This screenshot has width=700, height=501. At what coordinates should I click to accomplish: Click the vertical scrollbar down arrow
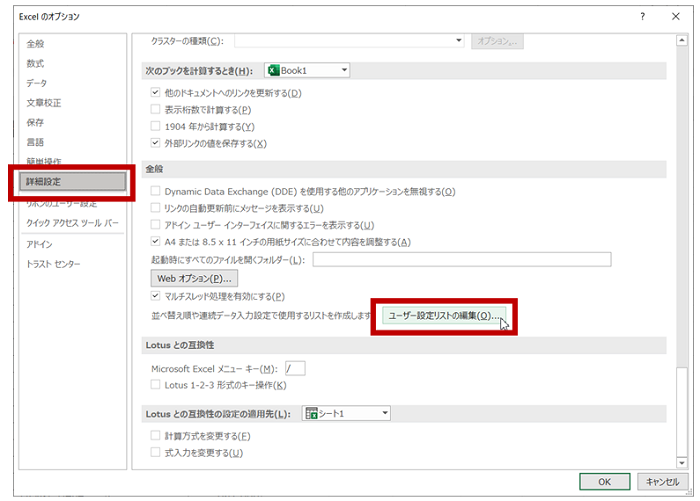(x=676, y=457)
